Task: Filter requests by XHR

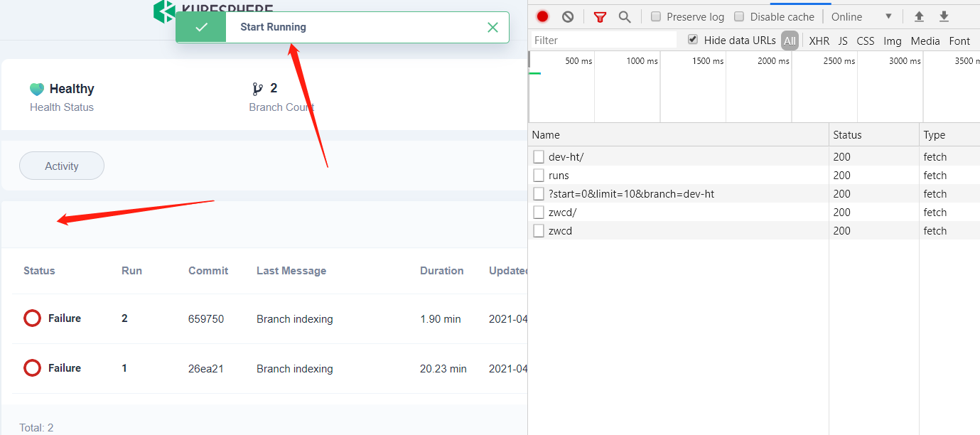Action: (819, 41)
